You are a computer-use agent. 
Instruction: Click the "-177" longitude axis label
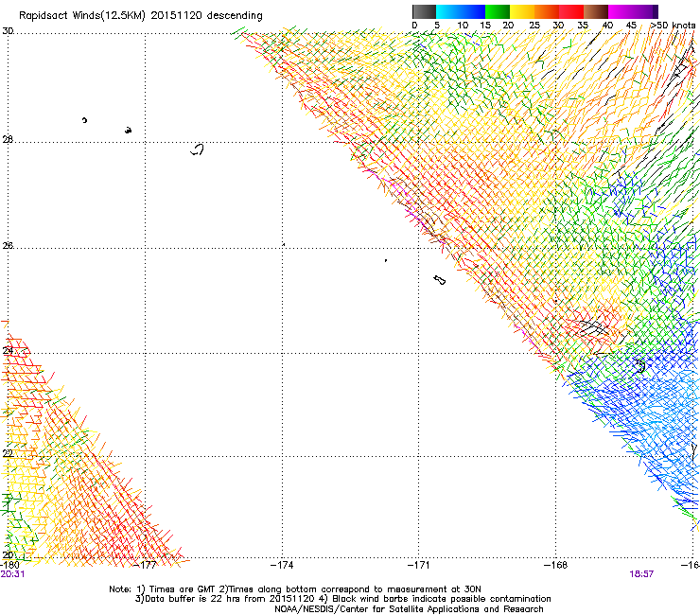point(146,565)
